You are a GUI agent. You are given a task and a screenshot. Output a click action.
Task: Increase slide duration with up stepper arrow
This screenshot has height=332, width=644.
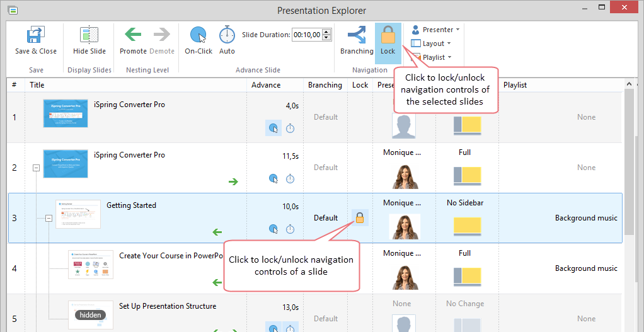point(326,32)
